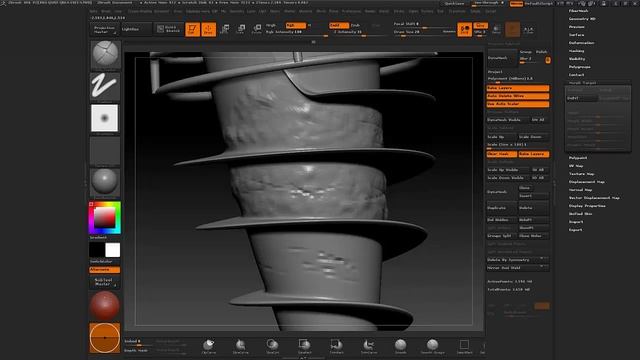Toggle DynaMesh Polish option
640x360 pixels.
click(x=541, y=52)
